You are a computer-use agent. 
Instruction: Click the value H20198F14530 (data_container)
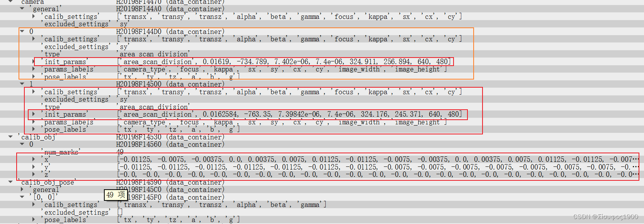pos(170,137)
